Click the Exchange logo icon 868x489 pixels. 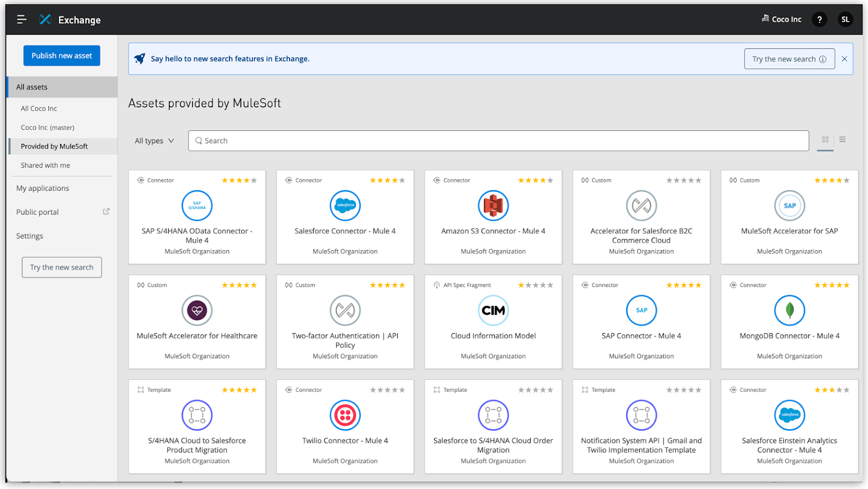(46, 20)
